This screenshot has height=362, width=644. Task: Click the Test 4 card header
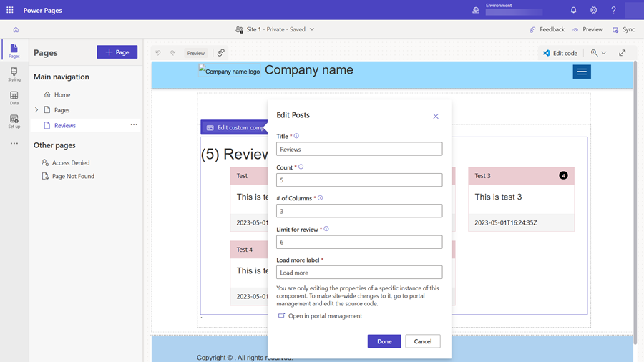[x=248, y=250]
